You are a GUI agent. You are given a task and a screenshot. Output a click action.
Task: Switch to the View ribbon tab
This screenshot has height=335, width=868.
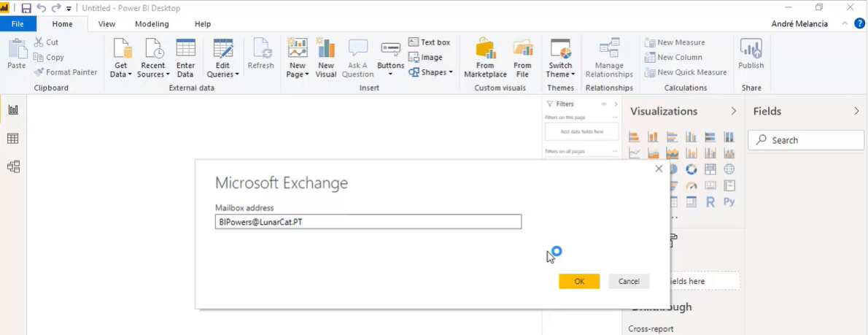click(x=106, y=24)
